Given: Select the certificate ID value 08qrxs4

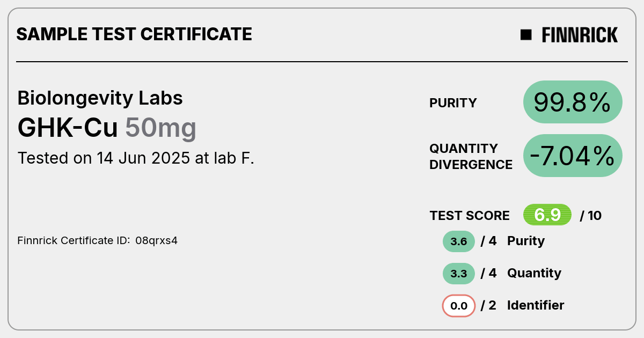Looking at the screenshot, I should coord(157,240).
